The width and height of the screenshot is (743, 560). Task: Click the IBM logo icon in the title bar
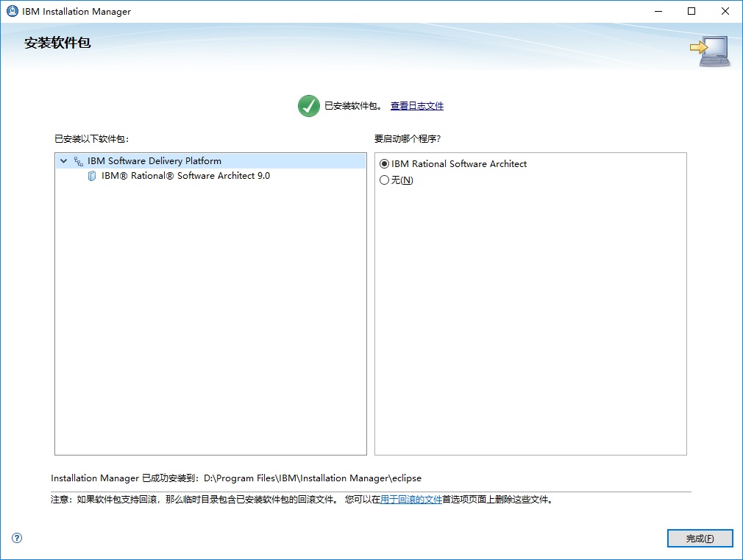click(10, 11)
